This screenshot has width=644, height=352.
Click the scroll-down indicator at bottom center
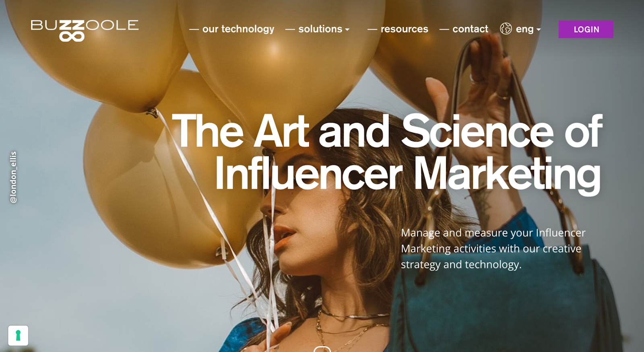click(322, 349)
